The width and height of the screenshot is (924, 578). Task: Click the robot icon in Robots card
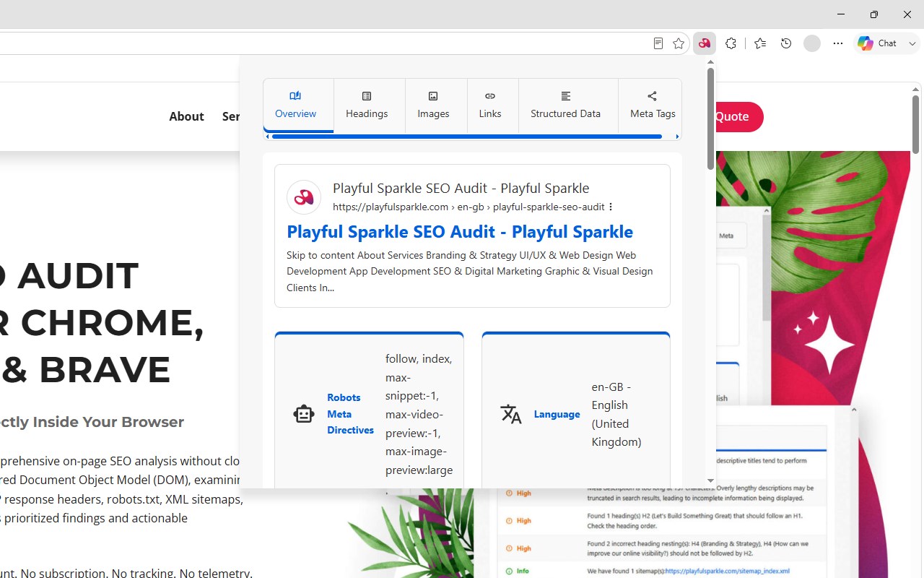304,414
